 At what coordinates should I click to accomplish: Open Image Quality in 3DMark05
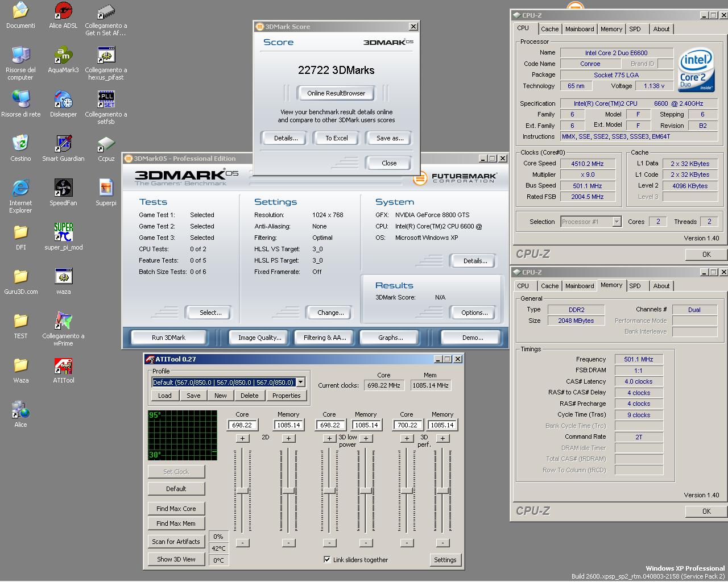coord(260,338)
